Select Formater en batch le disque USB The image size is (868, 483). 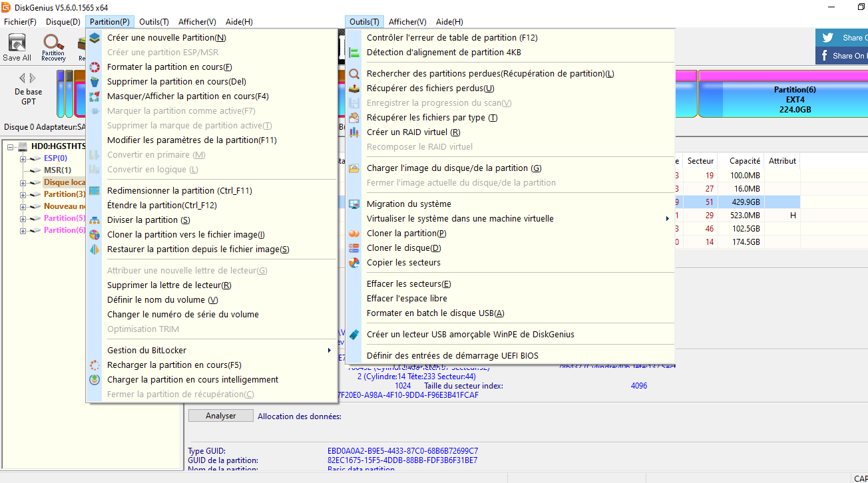click(x=435, y=313)
